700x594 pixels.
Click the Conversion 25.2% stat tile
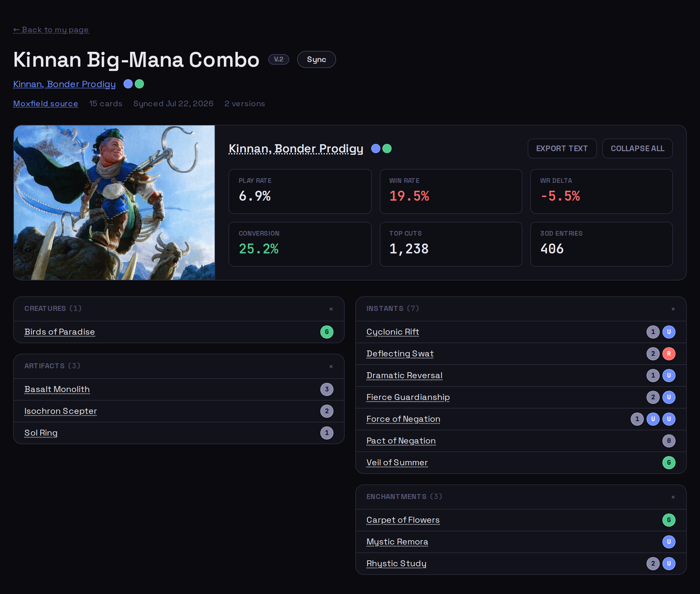[x=300, y=244]
